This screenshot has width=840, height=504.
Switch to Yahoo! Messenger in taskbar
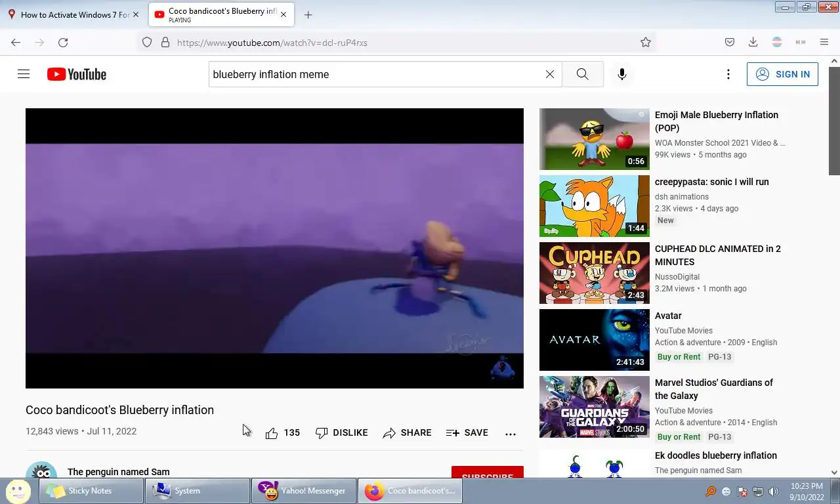[x=304, y=491]
